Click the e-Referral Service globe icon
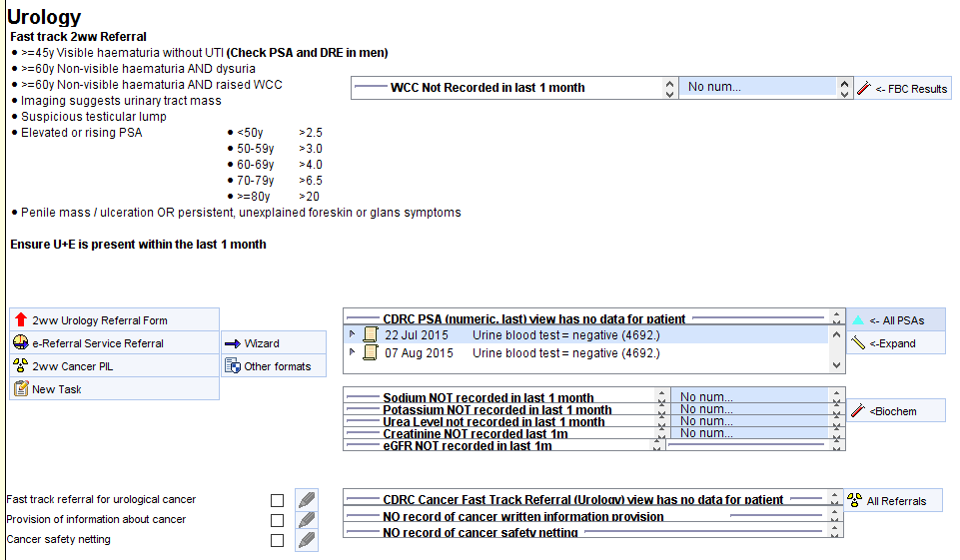The height and width of the screenshot is (560, 960). [21, 342]
